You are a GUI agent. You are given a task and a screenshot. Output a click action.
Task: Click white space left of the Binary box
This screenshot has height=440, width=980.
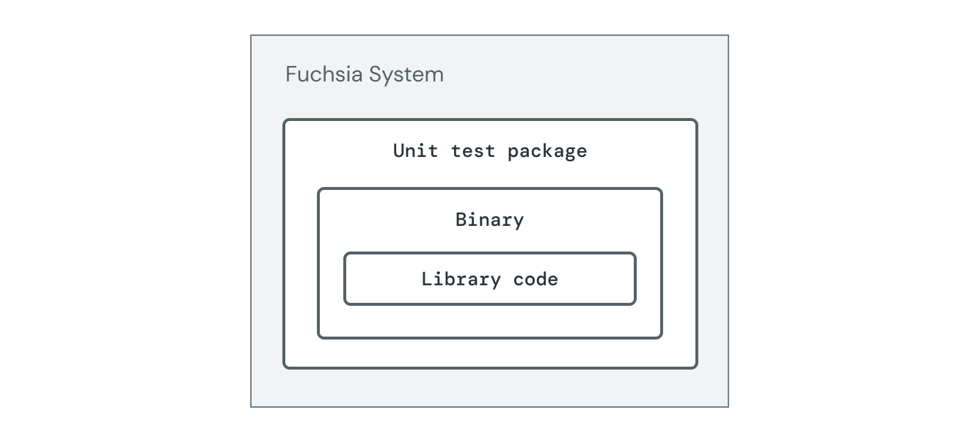point(301,264)
